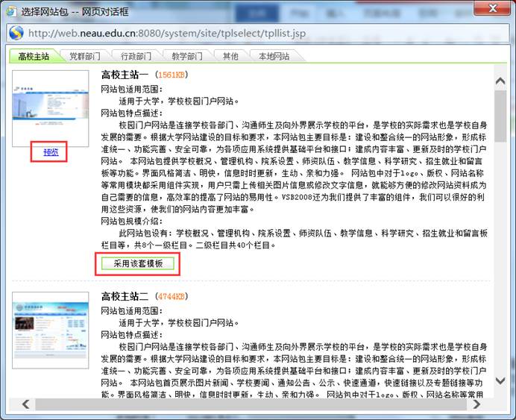516x420 pixels.
Task: Click the vertical scrollbar up arrow
Action: (500, 79)
